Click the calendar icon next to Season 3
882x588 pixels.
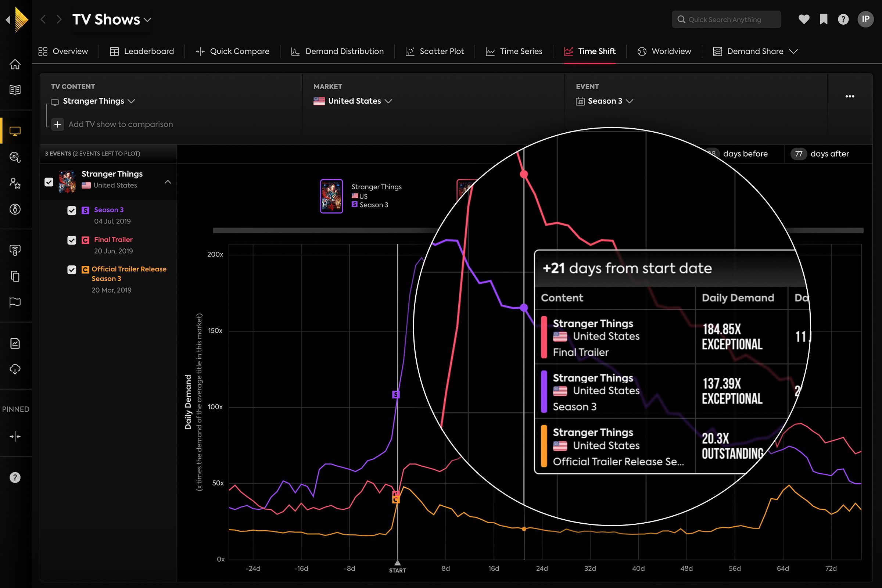coord(580,101)
